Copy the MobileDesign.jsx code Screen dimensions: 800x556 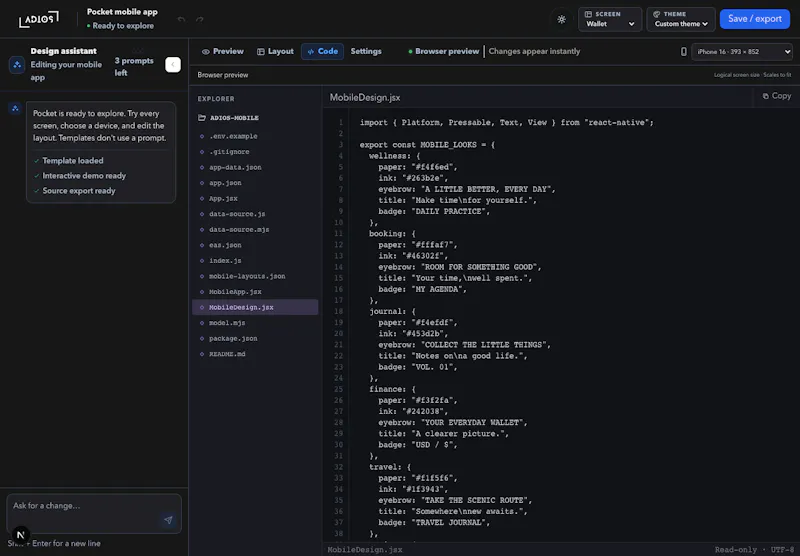click(777, 96)
